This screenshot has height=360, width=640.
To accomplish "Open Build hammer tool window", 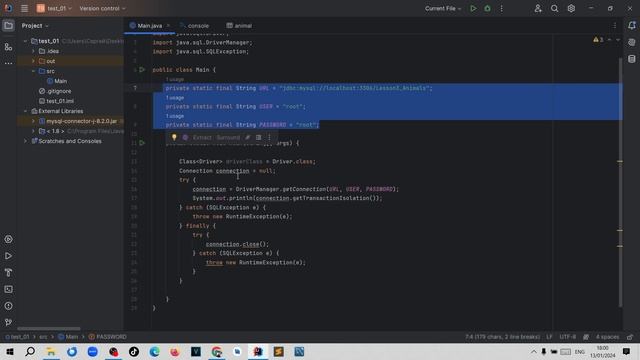I will (8, 273).
